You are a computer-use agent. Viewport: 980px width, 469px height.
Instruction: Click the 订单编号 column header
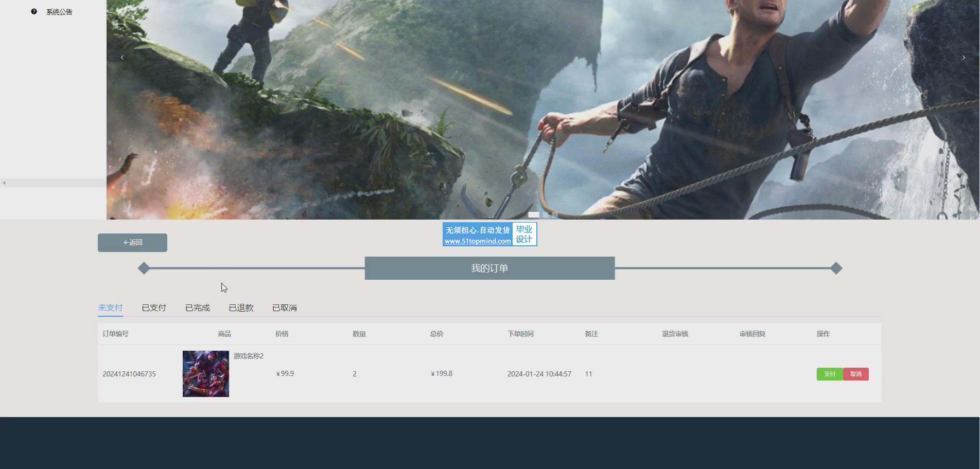pyautogui.click(x=115, y=334)
